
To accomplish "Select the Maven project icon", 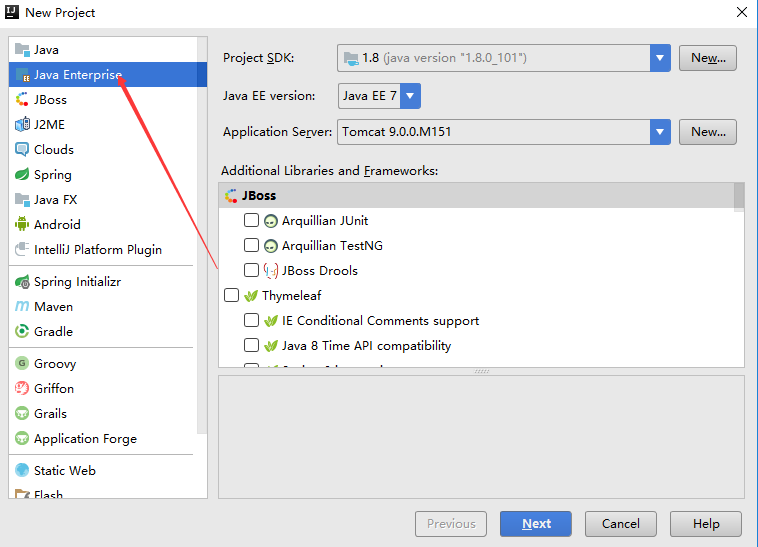I will coord(22,307).
